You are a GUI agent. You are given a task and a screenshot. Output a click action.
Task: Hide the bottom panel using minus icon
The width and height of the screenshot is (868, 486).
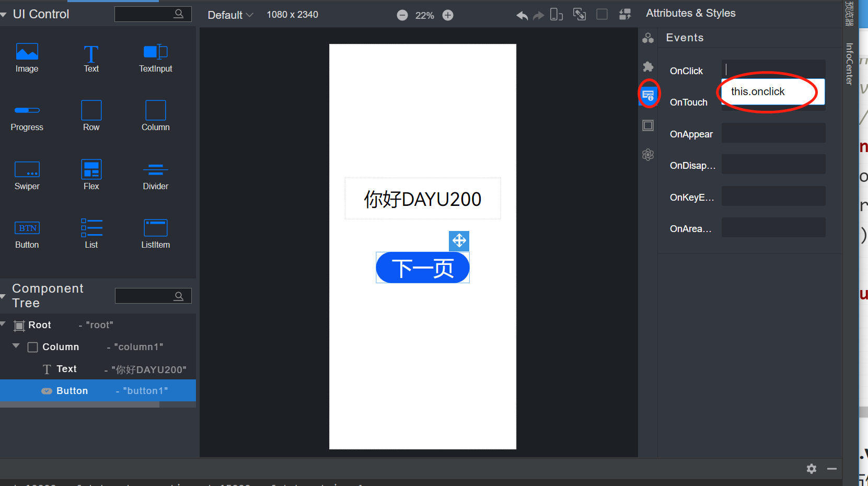click(832, 469)
